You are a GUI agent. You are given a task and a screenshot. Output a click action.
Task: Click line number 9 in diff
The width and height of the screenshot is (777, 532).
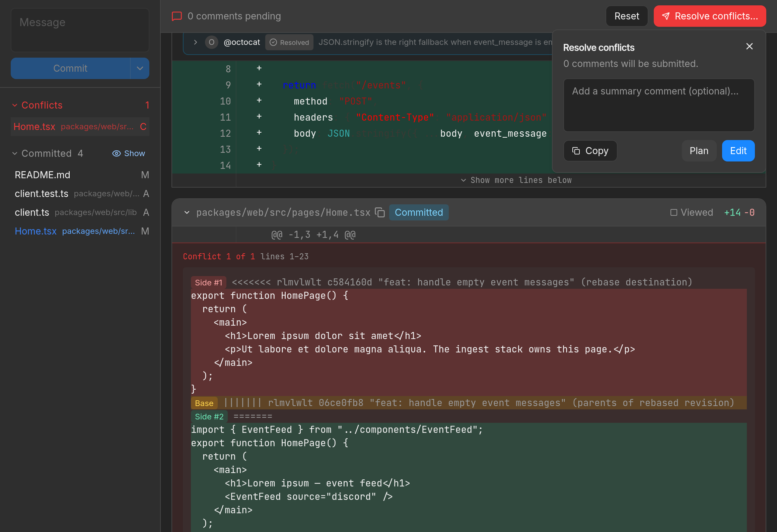228,85
